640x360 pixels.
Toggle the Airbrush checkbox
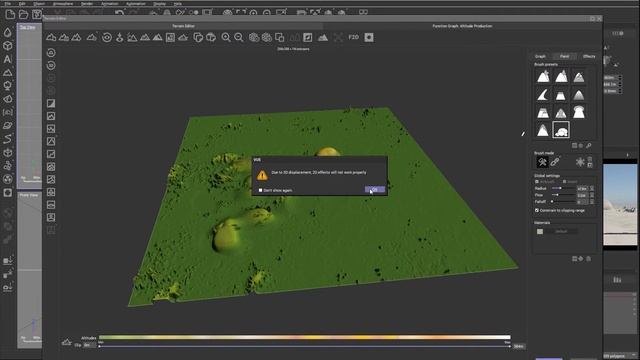pyautogui.click(x=537, y=182)
